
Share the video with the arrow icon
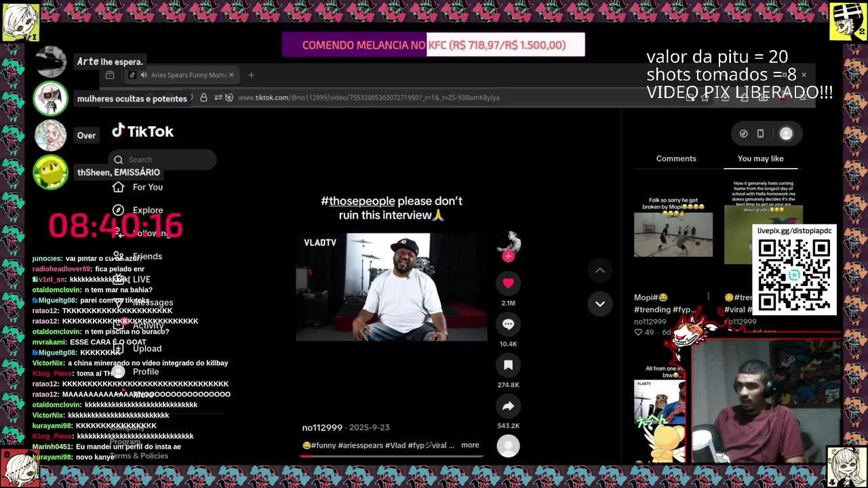coord(508,406)
